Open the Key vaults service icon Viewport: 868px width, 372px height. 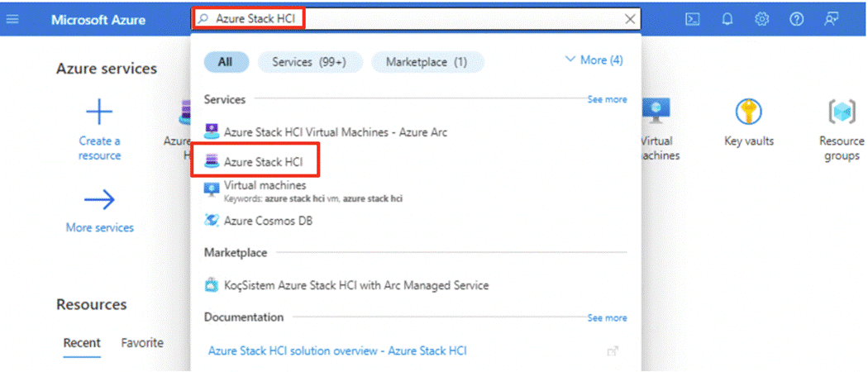(749, 112)
